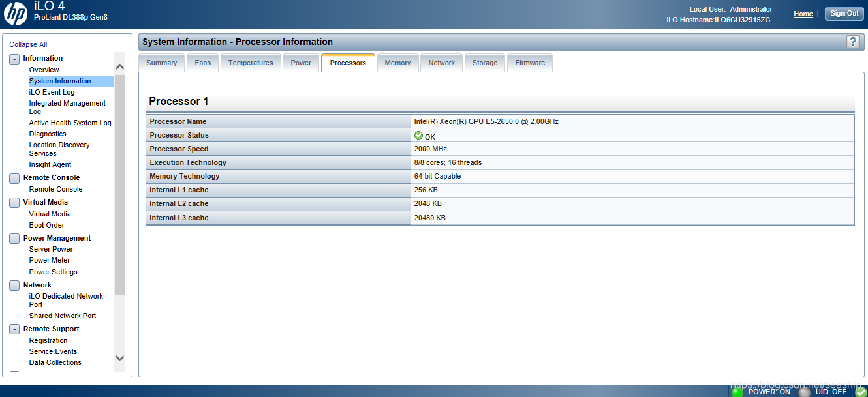
Task: Click sidebar scrollbar down arrow
Action: click(x=119, y=358)
